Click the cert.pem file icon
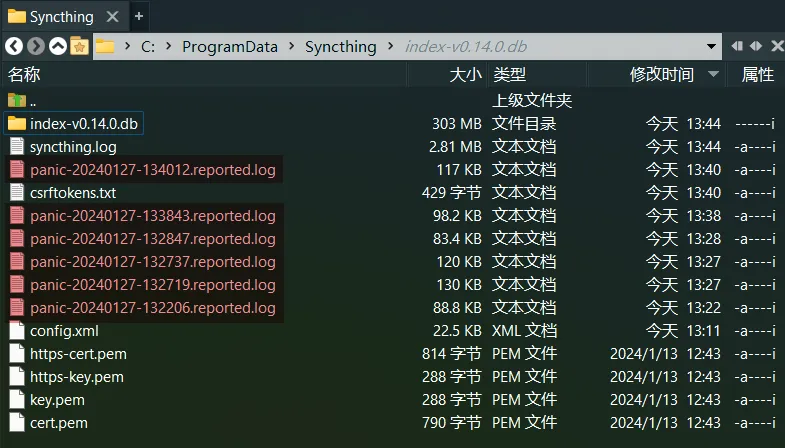Screen dimensions: 785x448 pyautogui.click(x=17, y=422)
